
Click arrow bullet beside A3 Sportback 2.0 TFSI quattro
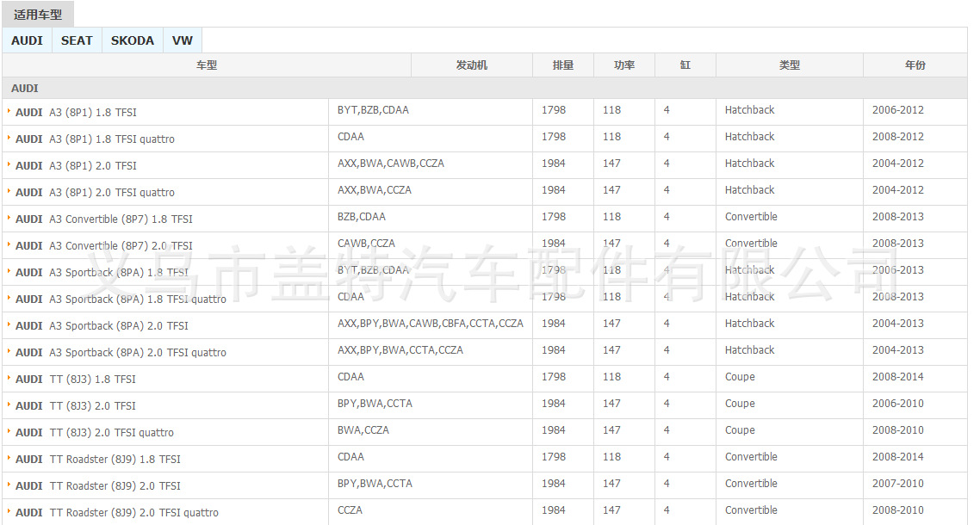(9, 351)
